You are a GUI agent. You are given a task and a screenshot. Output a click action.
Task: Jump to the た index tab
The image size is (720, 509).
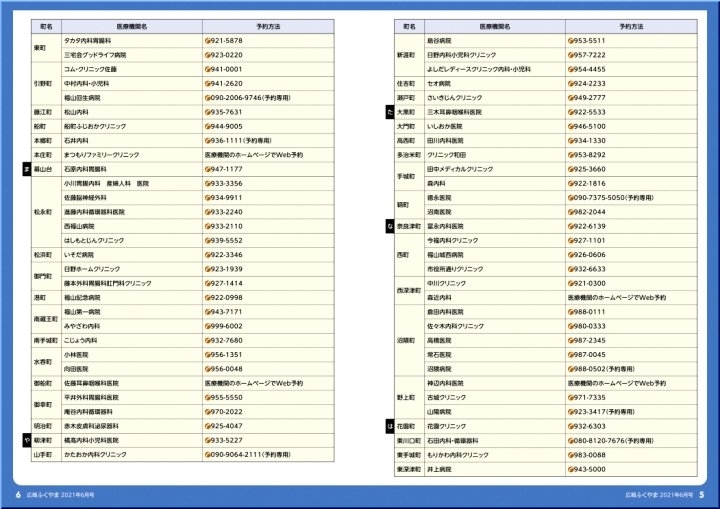pyautogui.click(x=389, y=113)
